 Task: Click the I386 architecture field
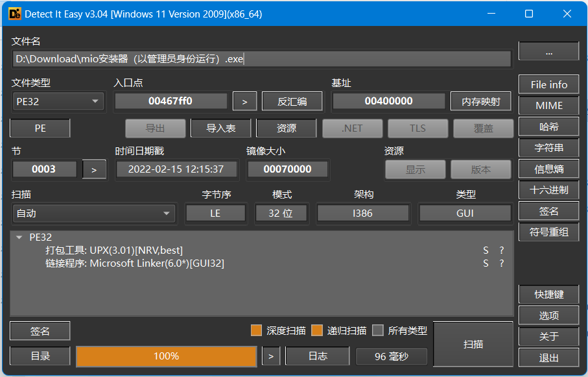coord(362,213)
